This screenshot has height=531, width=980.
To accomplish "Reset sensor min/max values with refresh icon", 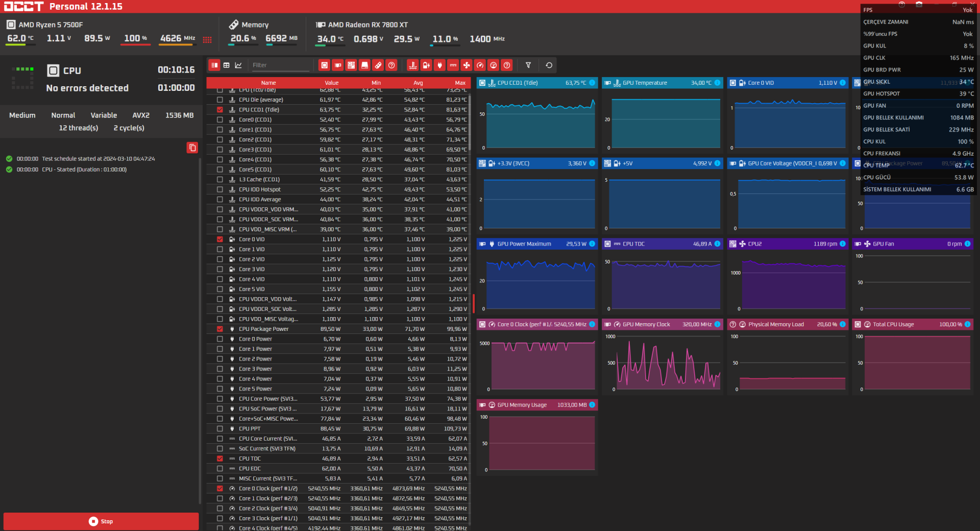I will [x=549, y=65].
